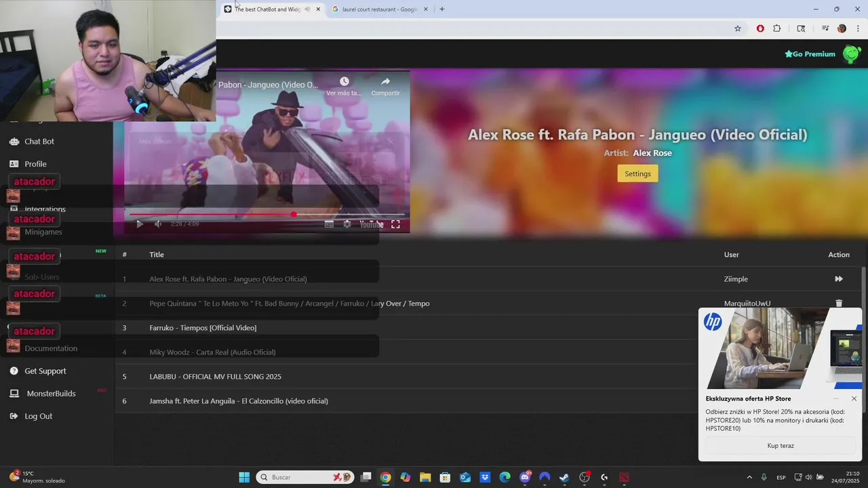Skip the Jangueo song with the forward icon
This screenshot has height=488, width=868.
click(x=839, y=279)
